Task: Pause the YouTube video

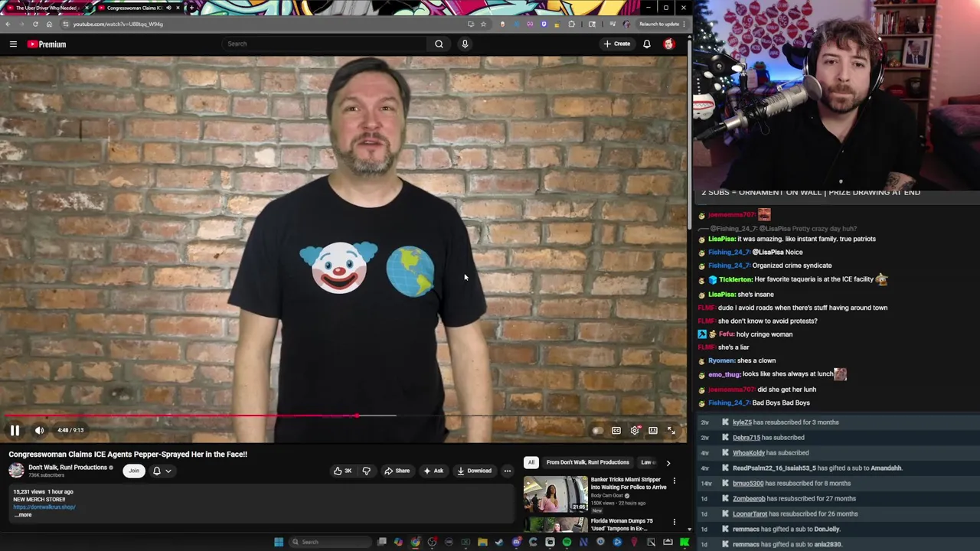Action: [x=15, y=431]
